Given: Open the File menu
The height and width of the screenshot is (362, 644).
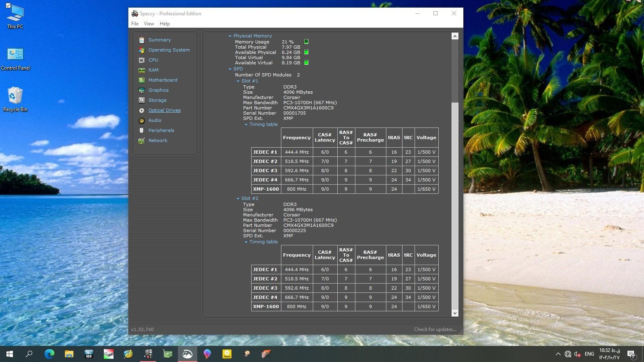Looking at the screenshot, I should (135, 24).
